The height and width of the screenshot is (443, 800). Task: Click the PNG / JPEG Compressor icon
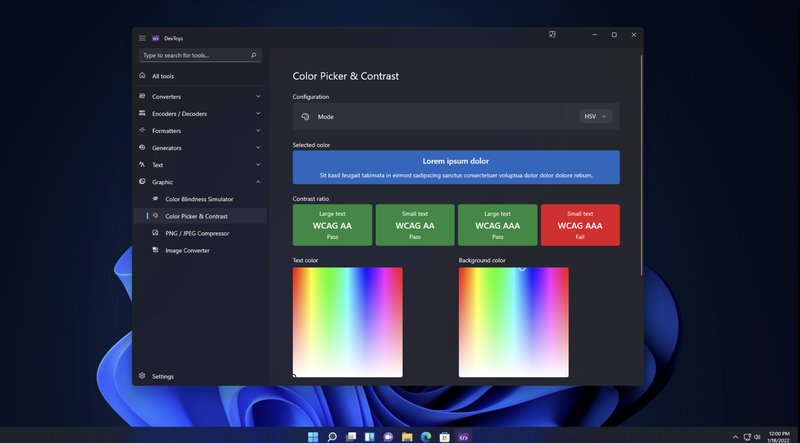coord(156,233)
